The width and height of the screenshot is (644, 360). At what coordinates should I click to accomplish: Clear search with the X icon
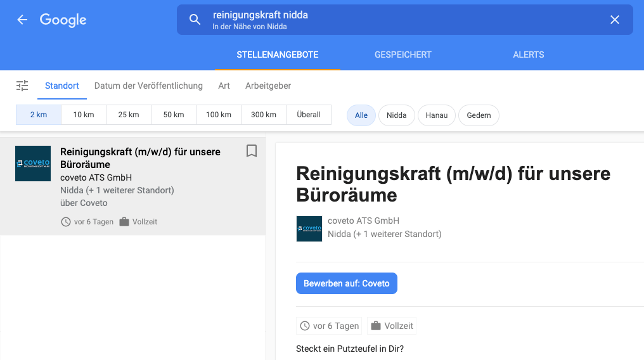point(614,20)
